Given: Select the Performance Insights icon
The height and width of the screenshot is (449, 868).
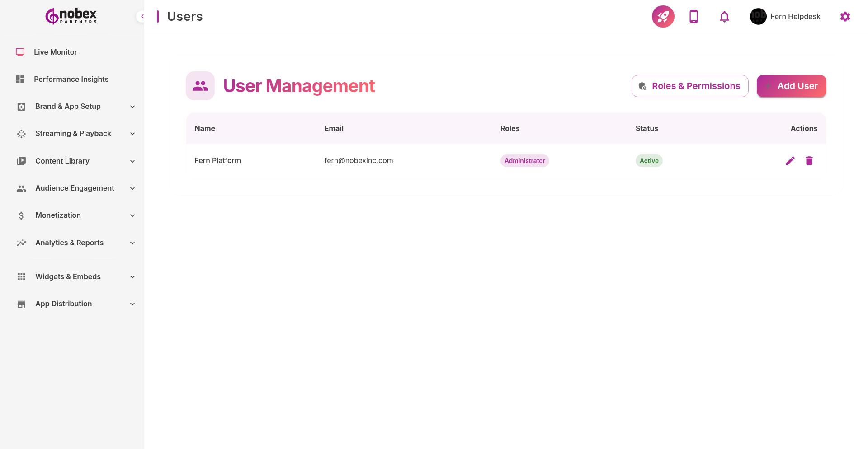Looking at the screenshot, I should (x=20, y=79).
